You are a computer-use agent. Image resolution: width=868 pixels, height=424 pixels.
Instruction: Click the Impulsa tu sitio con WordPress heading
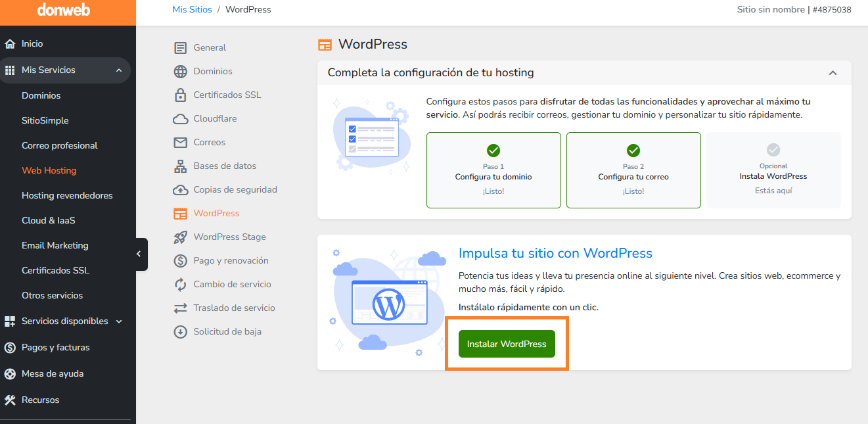click(555, 253)
